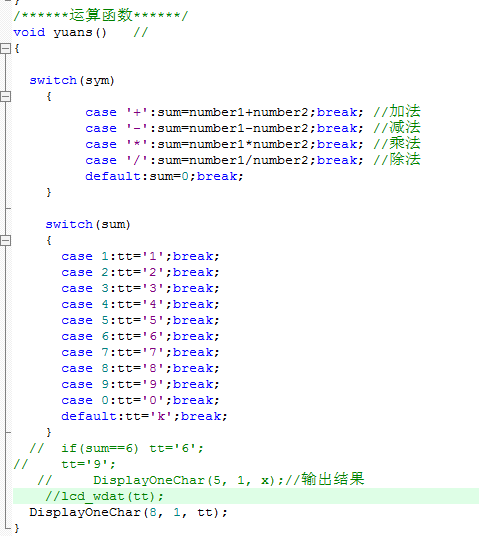Click the //除法 comment
The image size is (479, 536).
pos(397,160)
